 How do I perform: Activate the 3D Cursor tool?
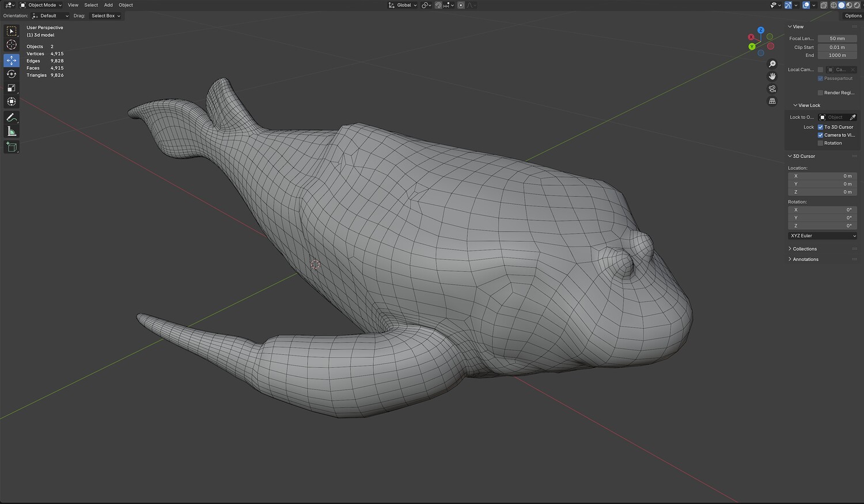pyautogui.click(x=12, y=45)
